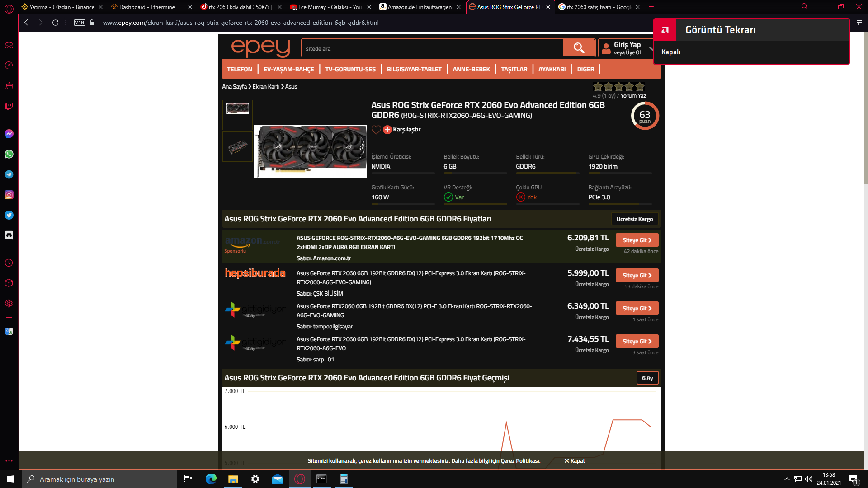
Task: Select Kapalı in the Görüntü Tekrarı popup
Action: point(672,52)
